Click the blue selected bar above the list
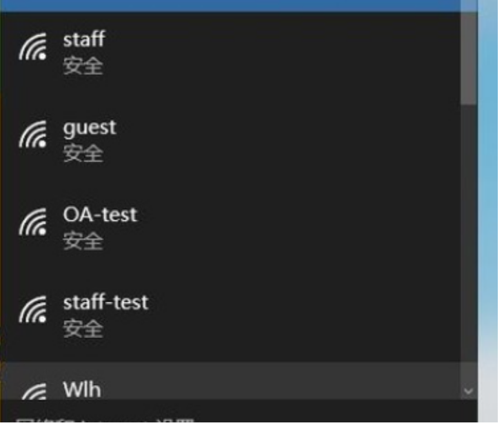This screenshot has height=430, width=504. coord(234,5)
